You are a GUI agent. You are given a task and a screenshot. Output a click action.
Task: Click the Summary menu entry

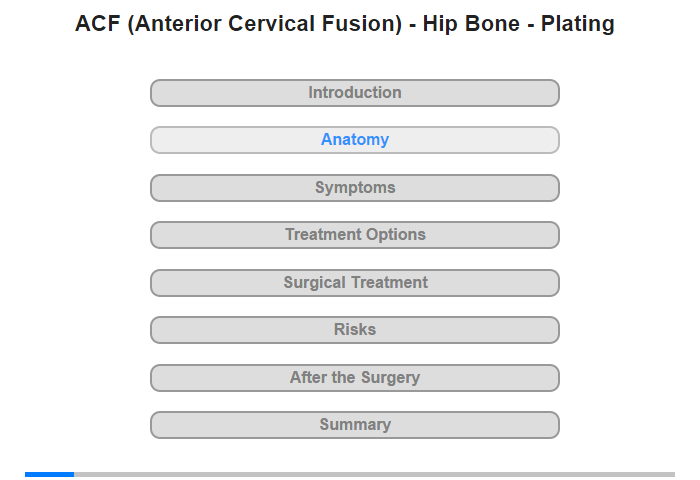tap(355, 425)
